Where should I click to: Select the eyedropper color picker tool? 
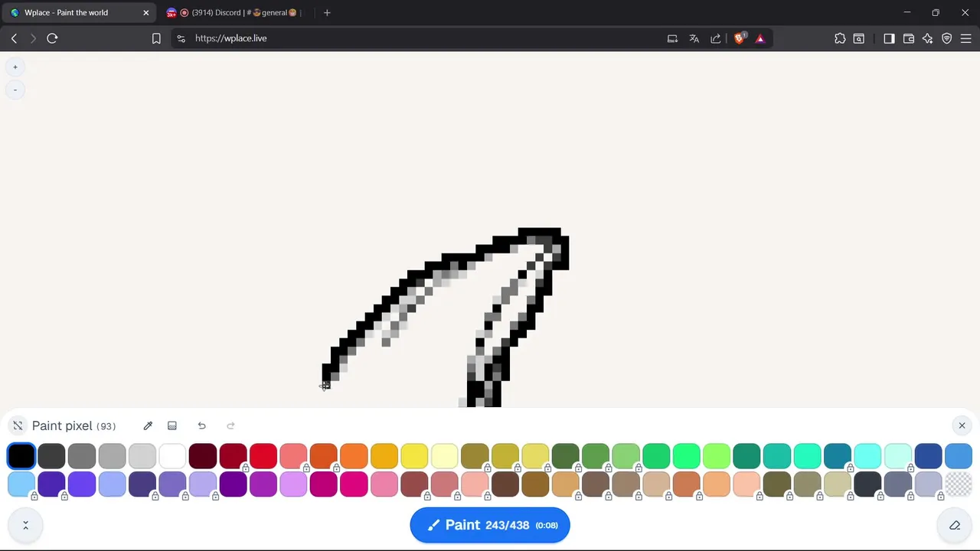pos(148,425)
